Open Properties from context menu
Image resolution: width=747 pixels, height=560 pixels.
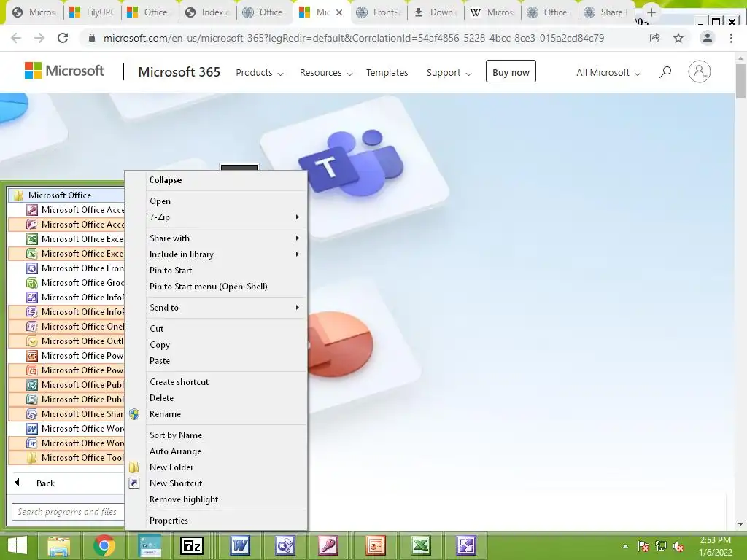(226, 521)
